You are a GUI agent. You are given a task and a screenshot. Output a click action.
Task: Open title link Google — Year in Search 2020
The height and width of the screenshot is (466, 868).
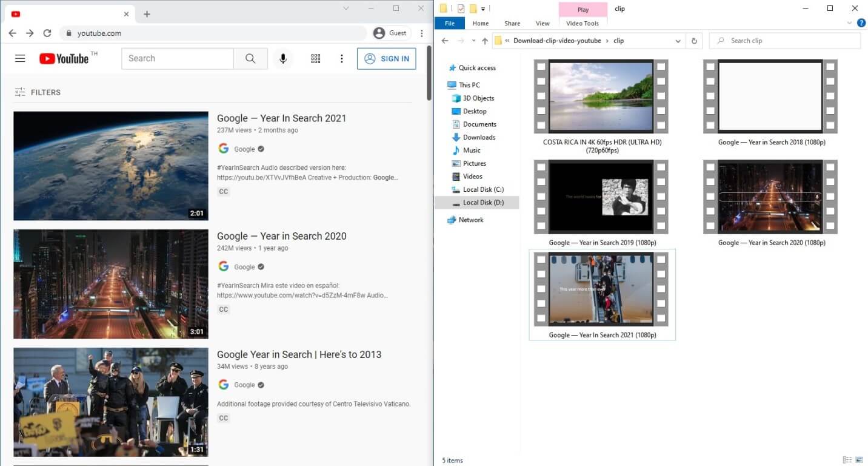(282, 236)
